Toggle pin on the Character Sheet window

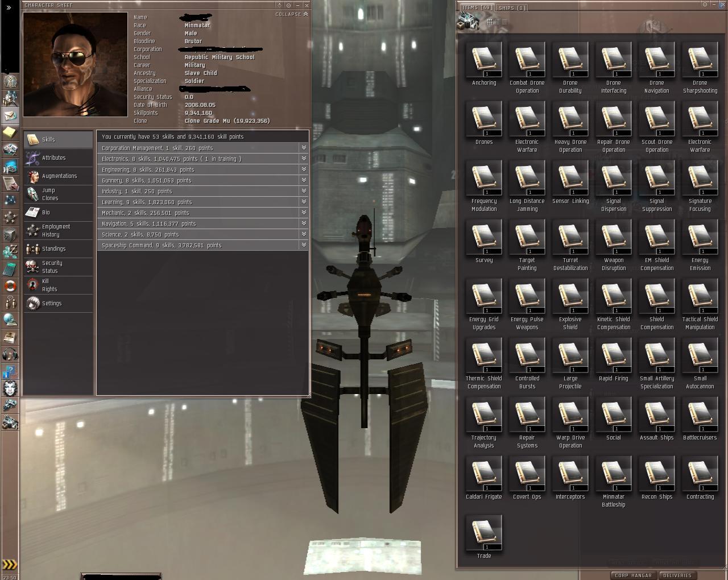pyautogui.click(x=288, y=5)
